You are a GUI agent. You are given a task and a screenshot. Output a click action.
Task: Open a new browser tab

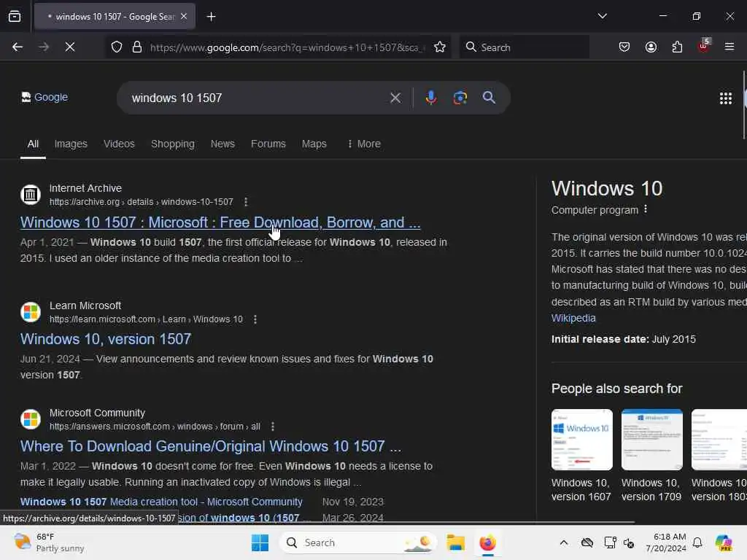click(211, 17)
